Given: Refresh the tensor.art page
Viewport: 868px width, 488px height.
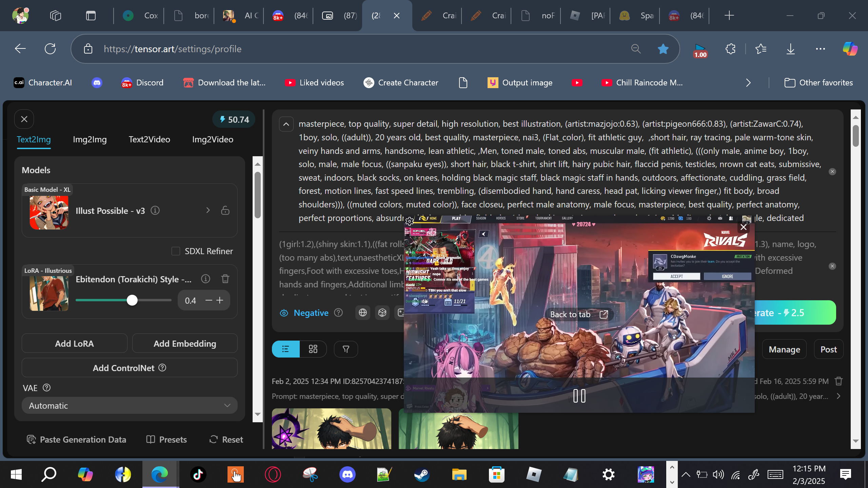Looking at the screenshot, I should [50, 49].
